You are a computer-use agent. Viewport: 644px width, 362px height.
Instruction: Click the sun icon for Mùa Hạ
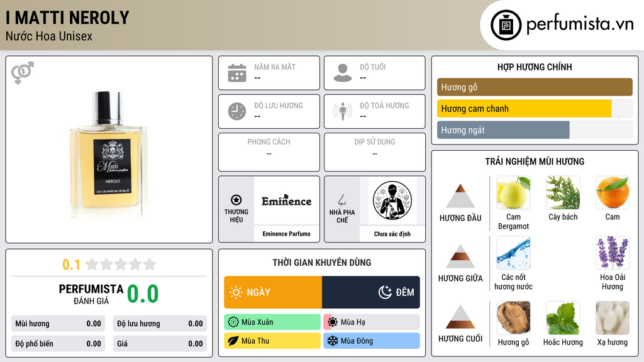point(333,322)
